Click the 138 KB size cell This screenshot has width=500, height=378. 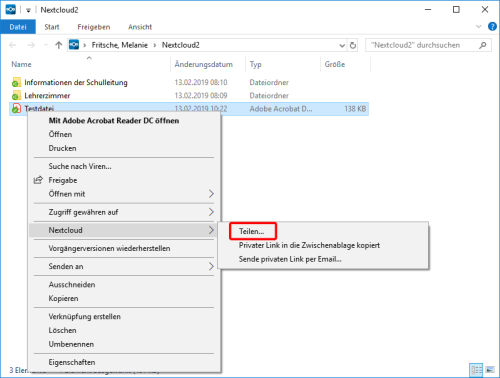click(x=355, y=109)
